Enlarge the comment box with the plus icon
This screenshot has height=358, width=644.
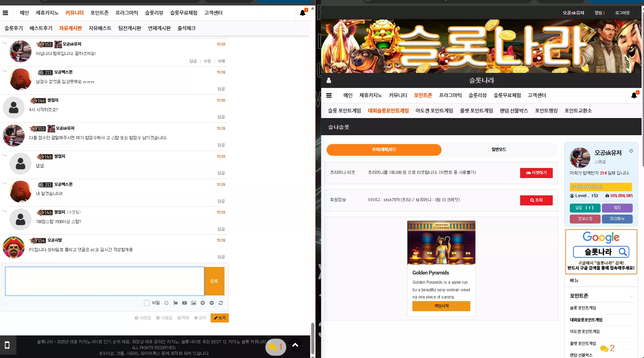[202, 303]
